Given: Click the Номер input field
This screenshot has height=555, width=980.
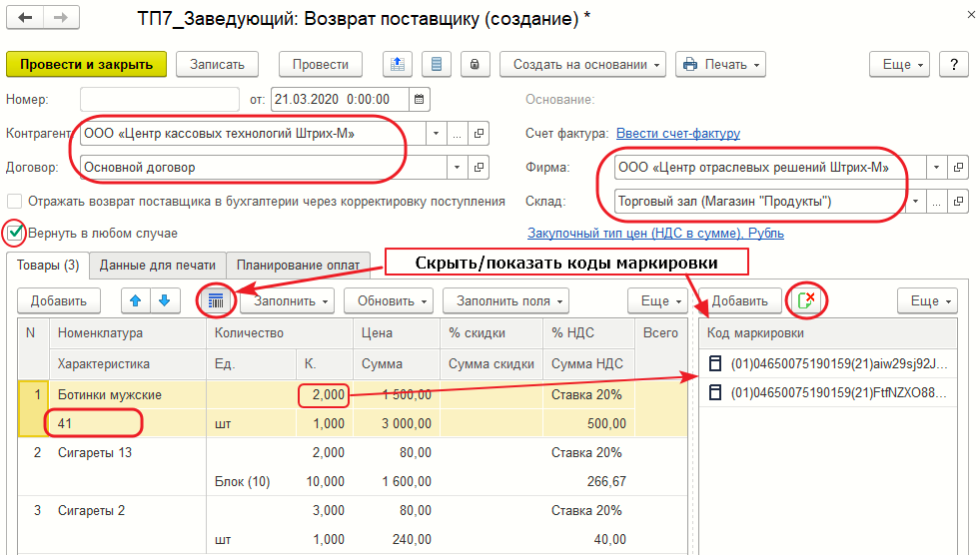Looking at the screenshot, I should pos(160,99).
